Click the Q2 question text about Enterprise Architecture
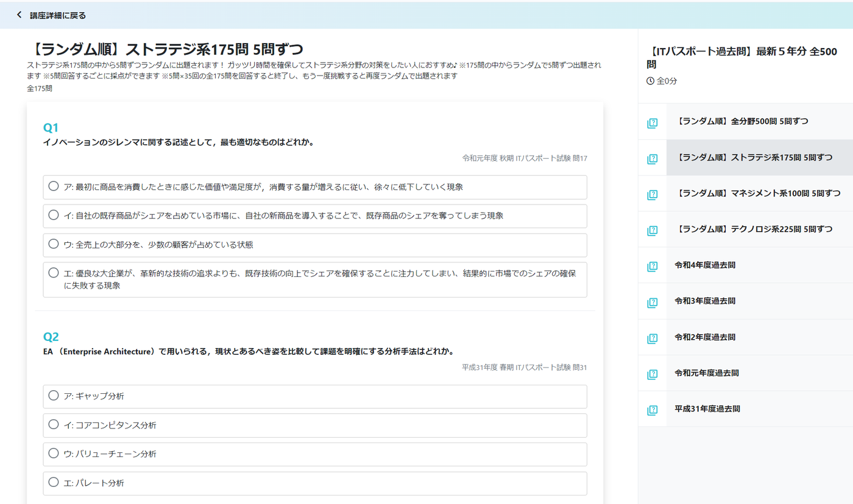This screenshot has width=853, height=504. click(249, 352)
